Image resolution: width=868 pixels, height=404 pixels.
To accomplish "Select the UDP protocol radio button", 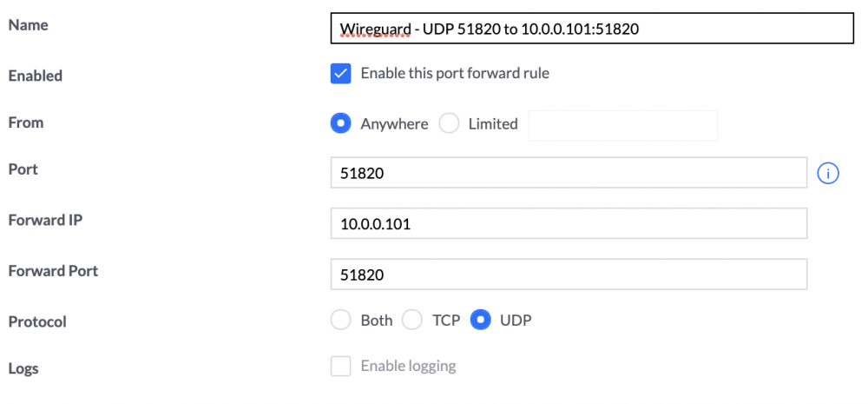I will tap(480, 320).
